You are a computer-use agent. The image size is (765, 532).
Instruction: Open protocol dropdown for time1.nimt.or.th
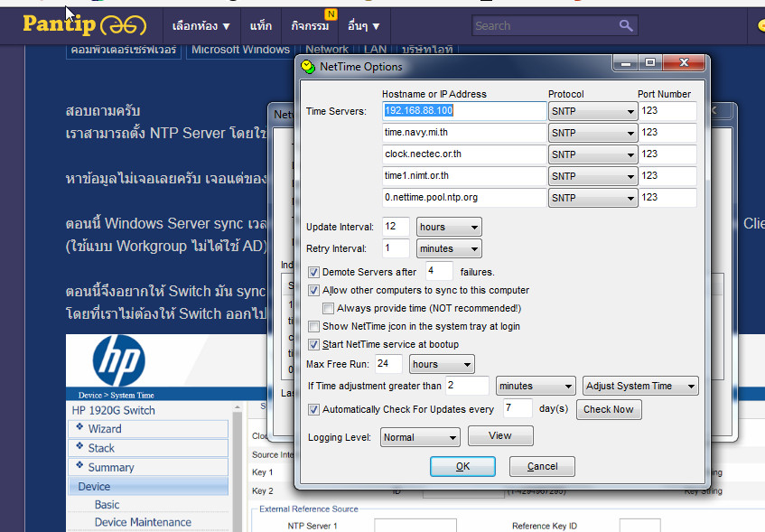592,176
